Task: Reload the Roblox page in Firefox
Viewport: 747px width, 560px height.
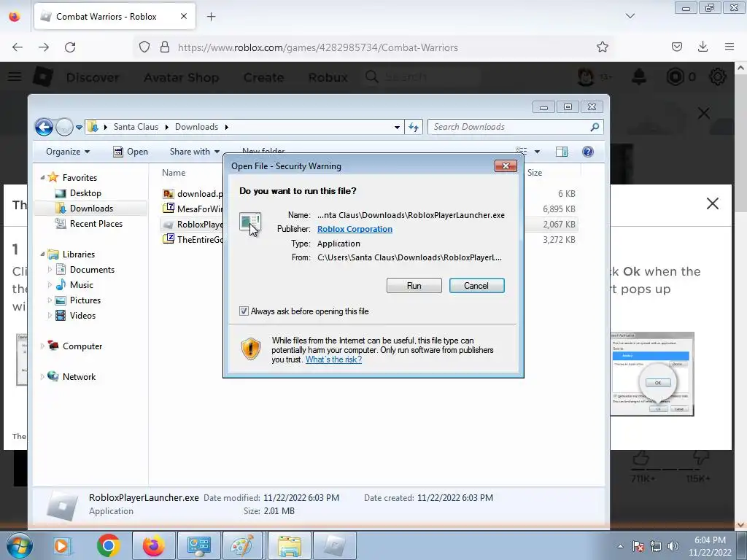Action: pyautogui.click(x=70, y=47)
